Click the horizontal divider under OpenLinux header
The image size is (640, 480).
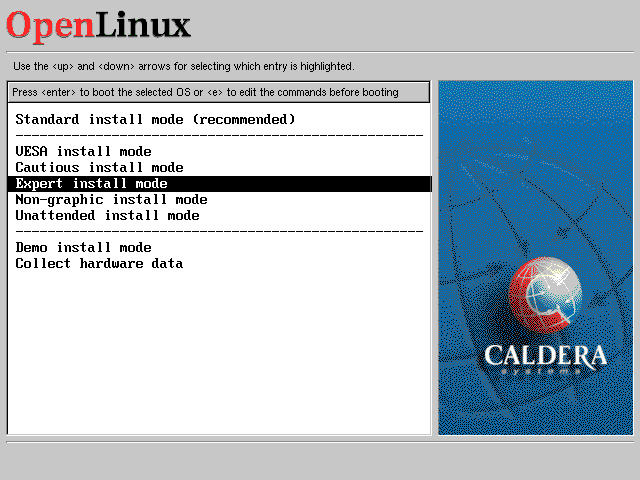pos(320,52)
